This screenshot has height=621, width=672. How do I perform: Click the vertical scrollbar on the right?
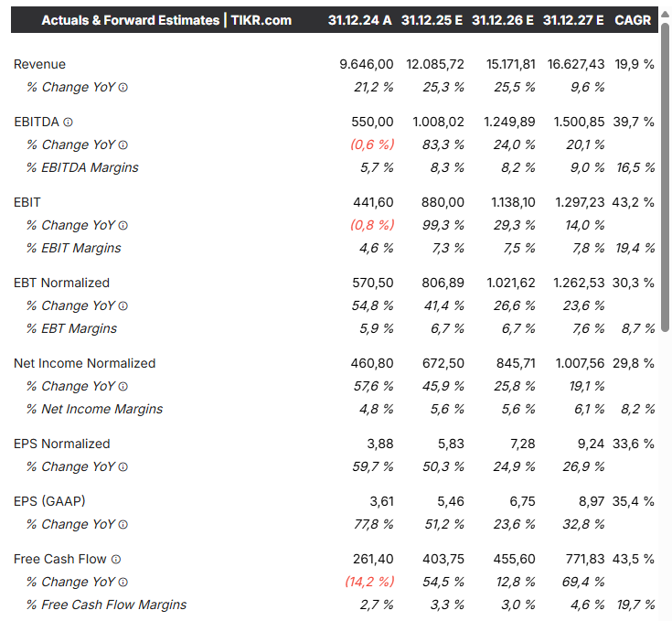[x=666, y=183]
